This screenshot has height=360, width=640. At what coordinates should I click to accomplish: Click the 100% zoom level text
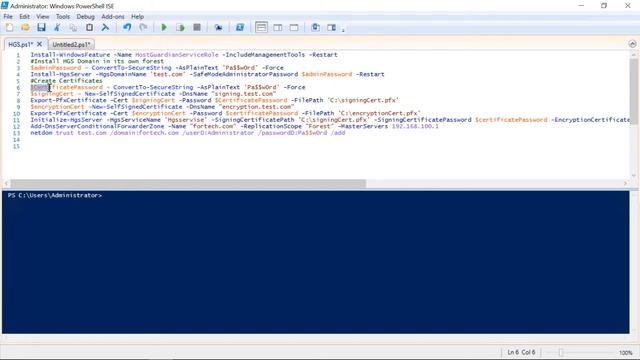626,353
